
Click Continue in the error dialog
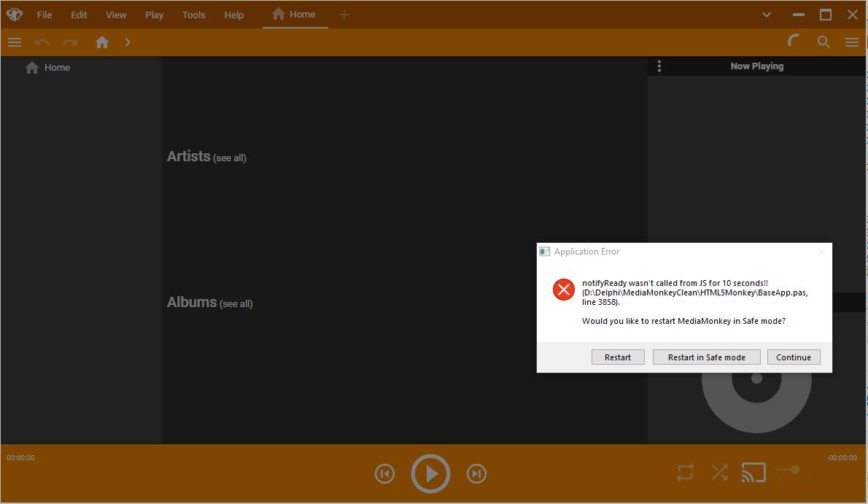coord(793,357)
